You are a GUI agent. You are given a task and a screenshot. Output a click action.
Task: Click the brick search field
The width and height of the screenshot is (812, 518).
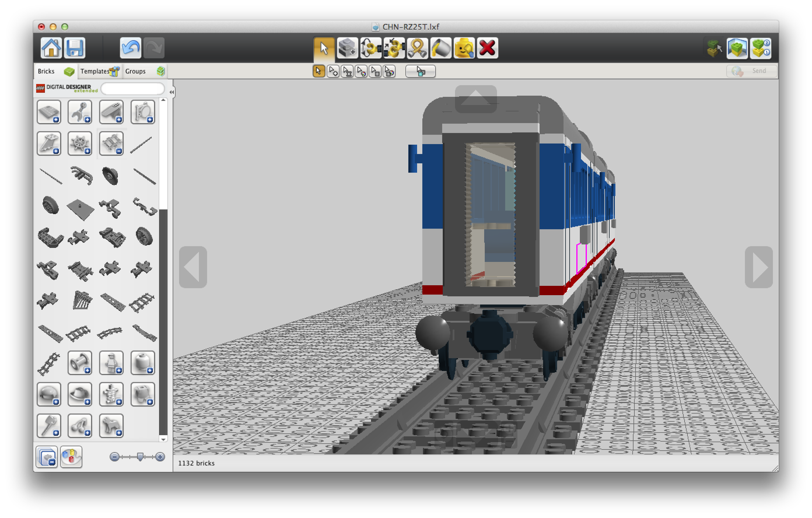point(132,89)
